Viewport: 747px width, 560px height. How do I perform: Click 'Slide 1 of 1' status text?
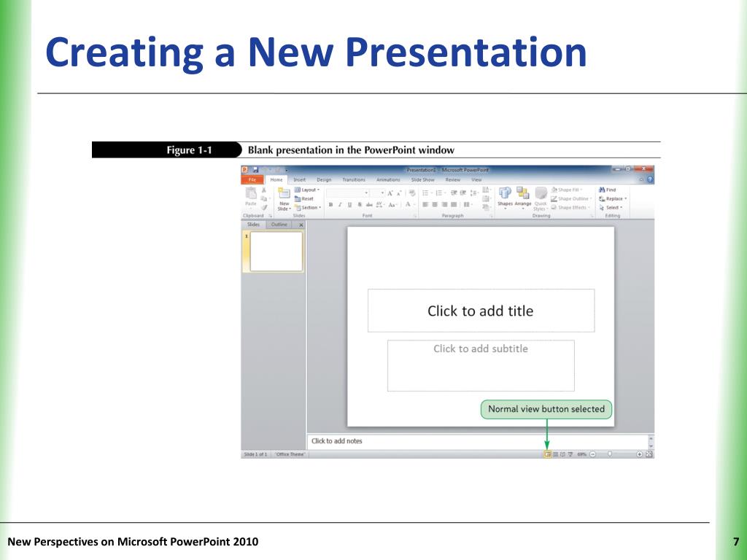tap(256, 454)
